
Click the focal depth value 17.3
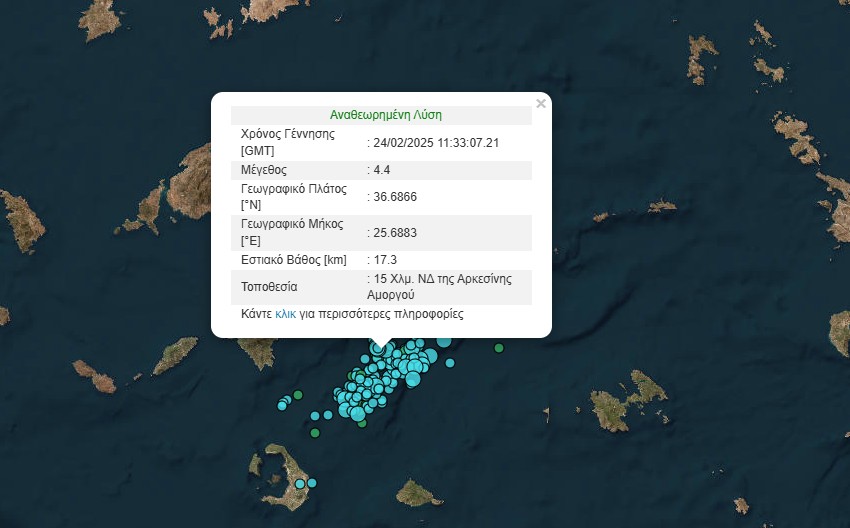point(384,260)
